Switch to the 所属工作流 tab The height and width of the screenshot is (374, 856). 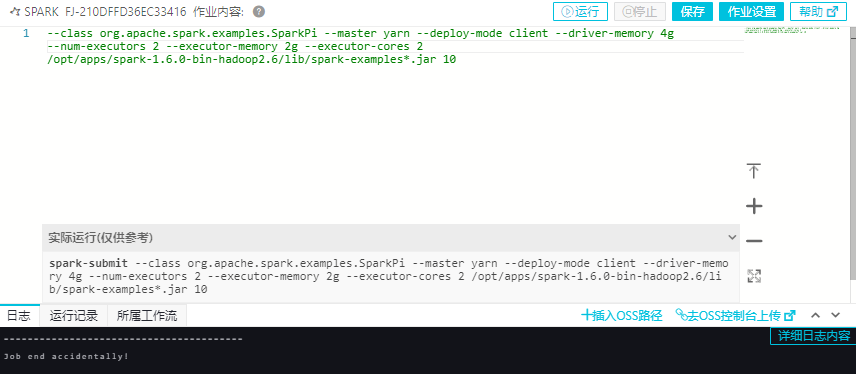tap(147, 316)
